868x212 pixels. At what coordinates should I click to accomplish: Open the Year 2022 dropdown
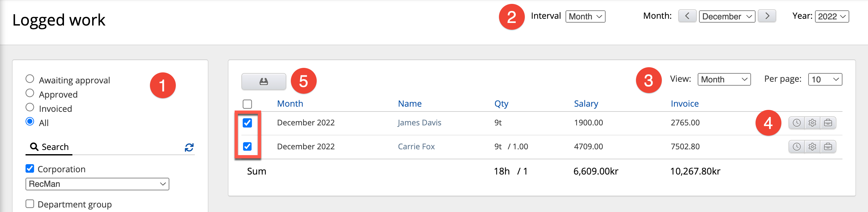[831, 16]
